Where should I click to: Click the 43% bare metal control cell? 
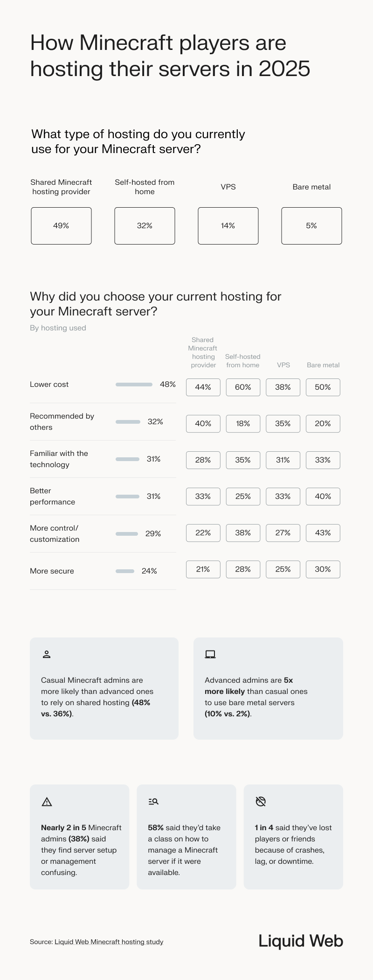(323, 533)
